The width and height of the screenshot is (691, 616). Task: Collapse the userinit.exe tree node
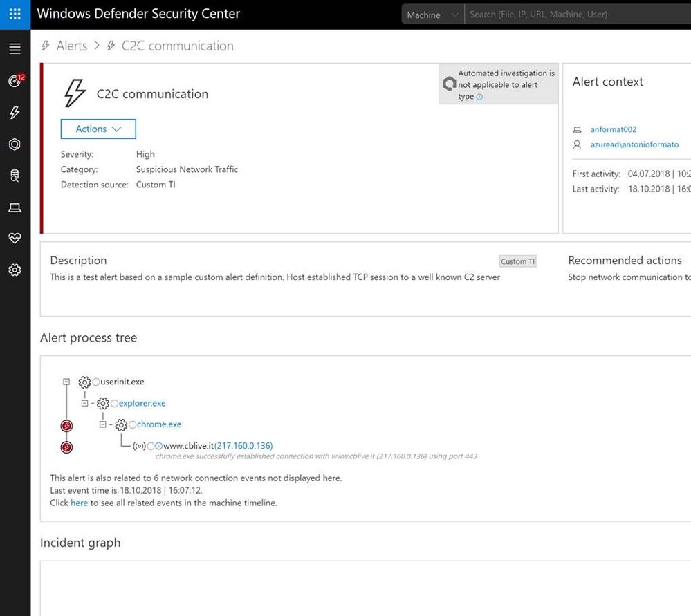[x=66, y=382]
